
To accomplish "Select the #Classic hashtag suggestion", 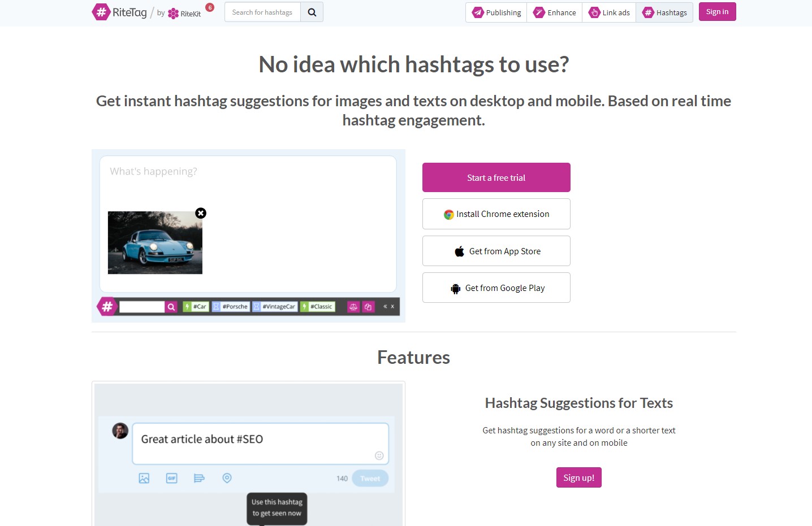I will point(318,307).
